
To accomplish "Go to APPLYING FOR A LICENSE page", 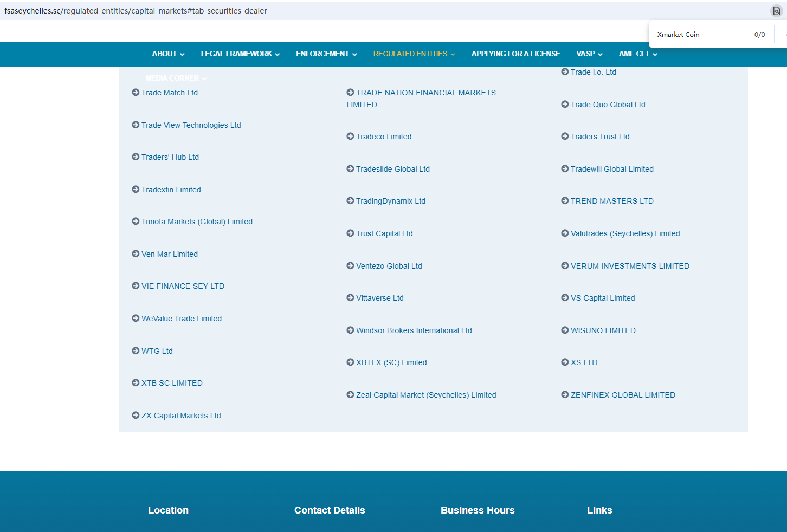I will (515, 54).
